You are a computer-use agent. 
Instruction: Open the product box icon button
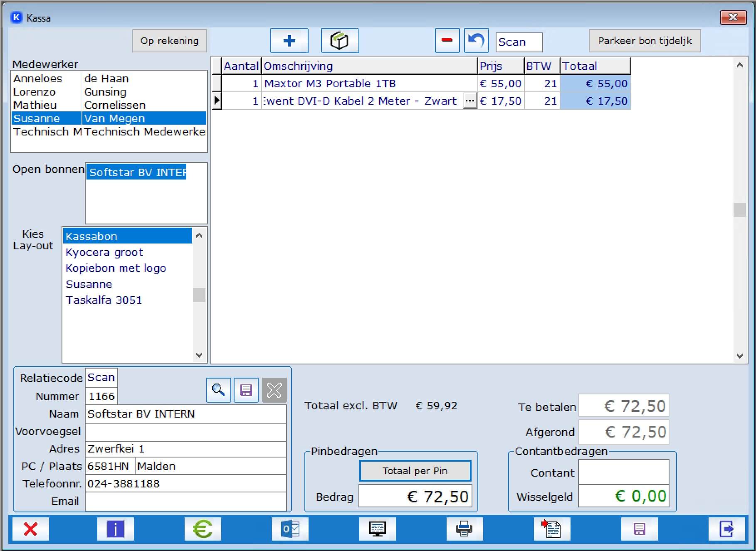tap(339, 41)
